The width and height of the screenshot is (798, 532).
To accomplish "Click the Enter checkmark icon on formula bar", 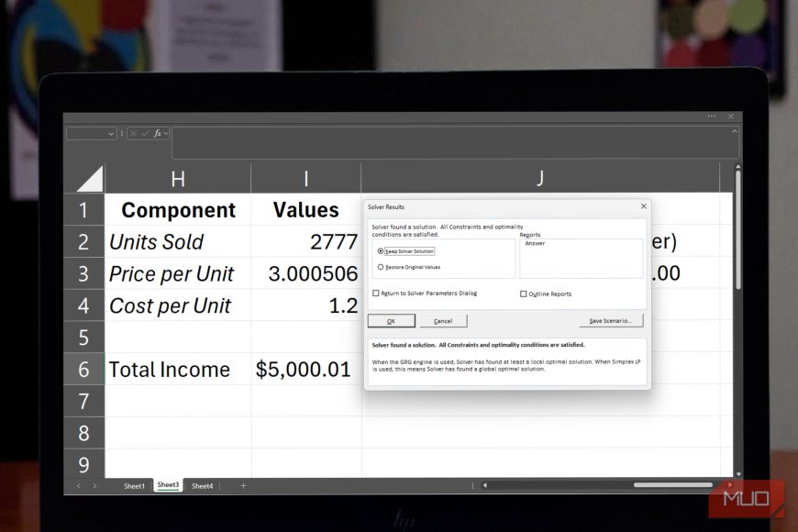I will coord(145,133).
